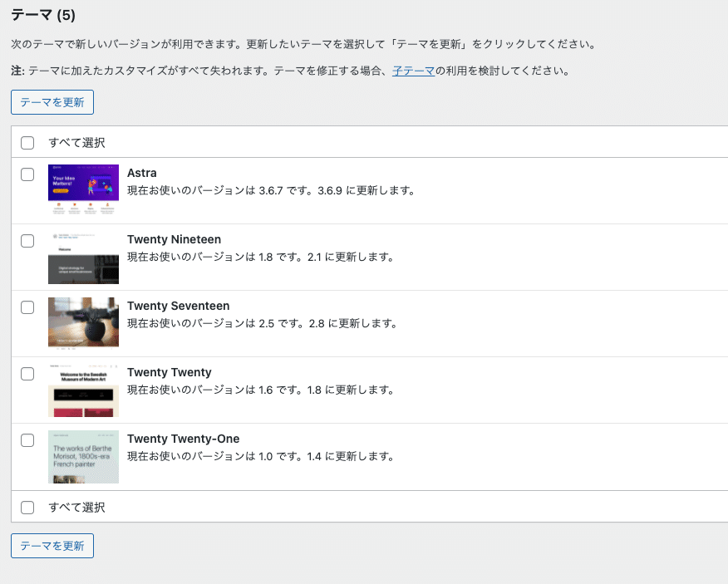Click the Twenty Nineteen theme name
Image resolution: width=728 pixels, height=584 pixels.
click(173, 239)
